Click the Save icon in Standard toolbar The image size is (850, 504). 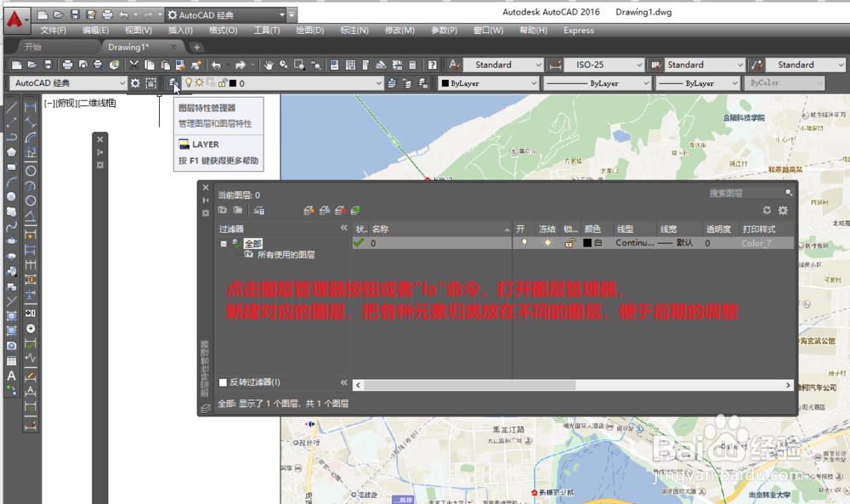(x=48, y=65)
